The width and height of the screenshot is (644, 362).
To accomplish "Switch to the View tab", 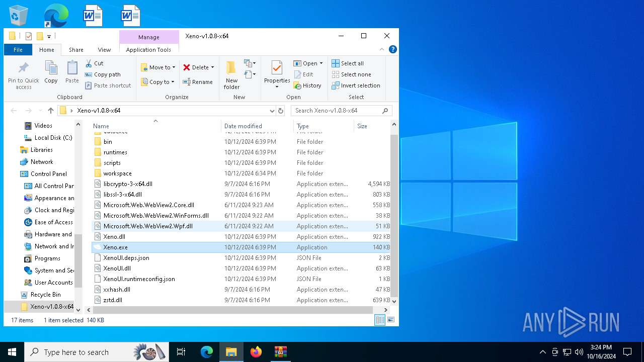I will tap(104, 50).
